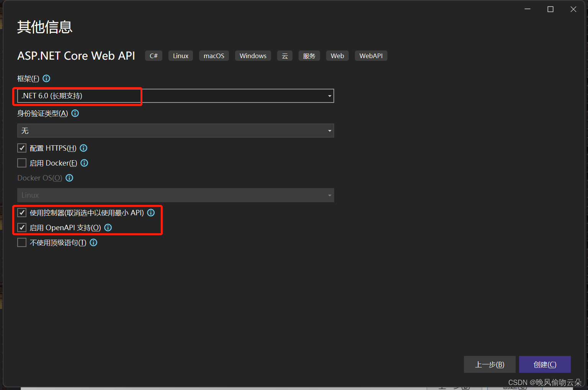Click info icon beside 不使用顶级语句(T)
The image size is (588, 390).
[x=93, y=242]
